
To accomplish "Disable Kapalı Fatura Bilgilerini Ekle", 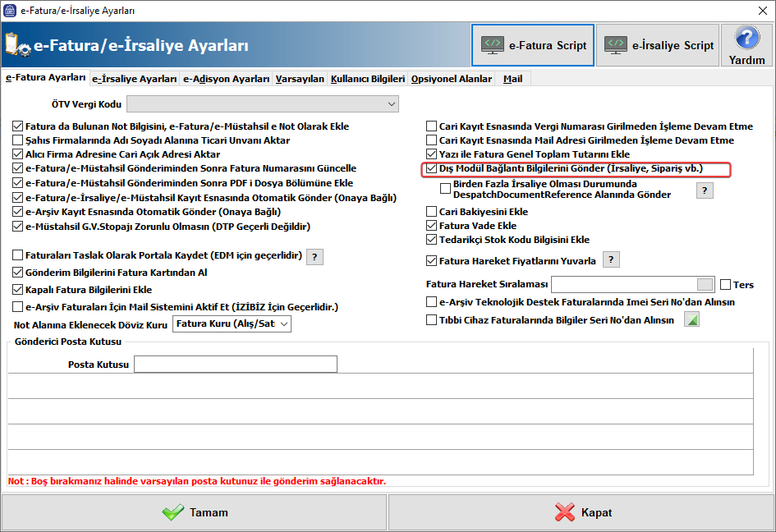I will click(x=18, y=290).
